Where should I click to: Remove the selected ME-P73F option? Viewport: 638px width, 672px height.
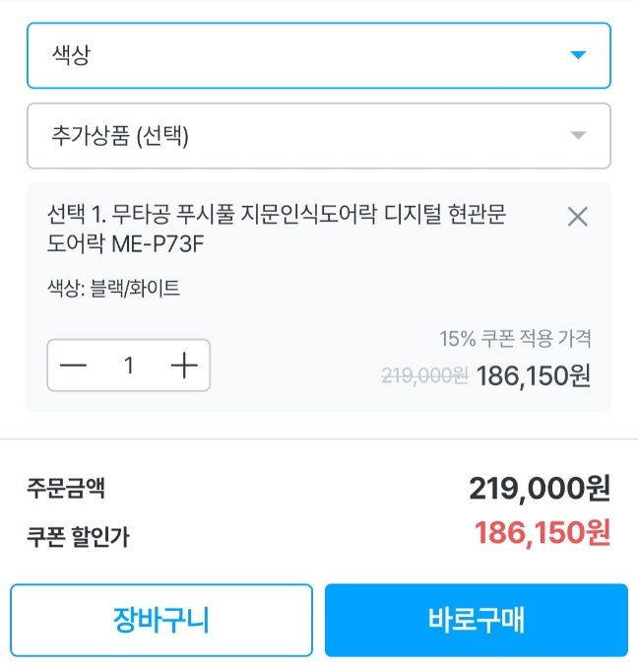pos(578,217)
